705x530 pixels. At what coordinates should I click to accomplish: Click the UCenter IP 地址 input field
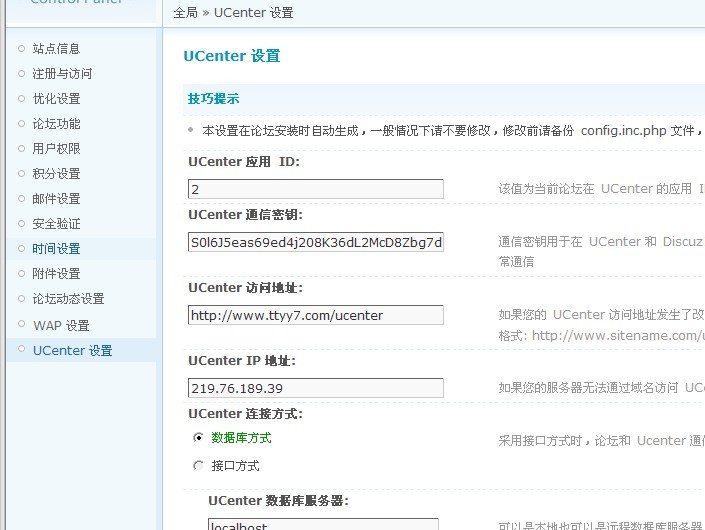pyautogui.click(x=316, y=388)
